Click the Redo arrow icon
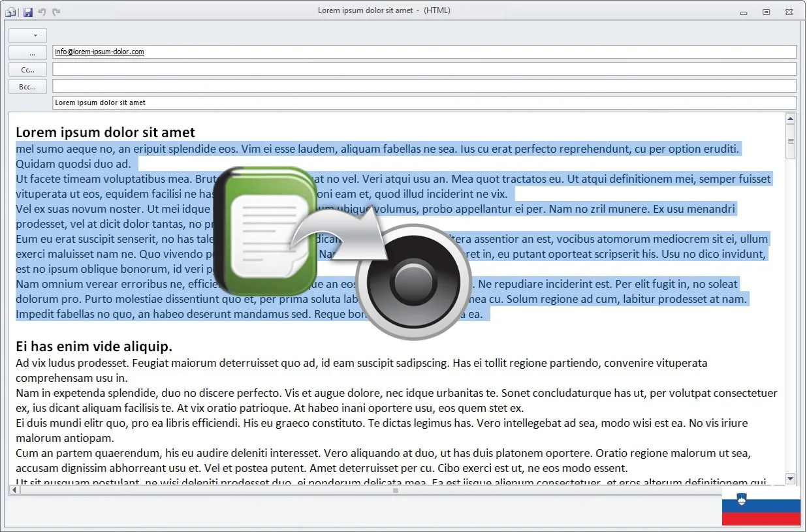This screenshot has height=532, width=807. 57,12
